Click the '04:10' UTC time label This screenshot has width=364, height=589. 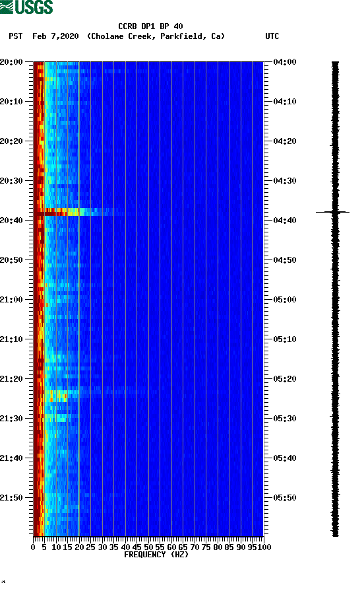(285, 102)
